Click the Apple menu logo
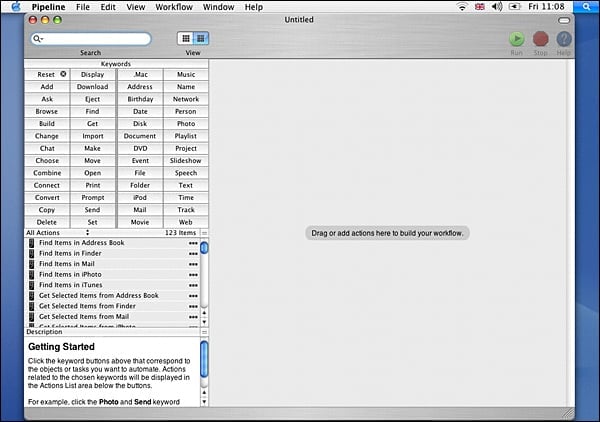The width and height of the screenshot is (600, 422). tap(16, 7)
